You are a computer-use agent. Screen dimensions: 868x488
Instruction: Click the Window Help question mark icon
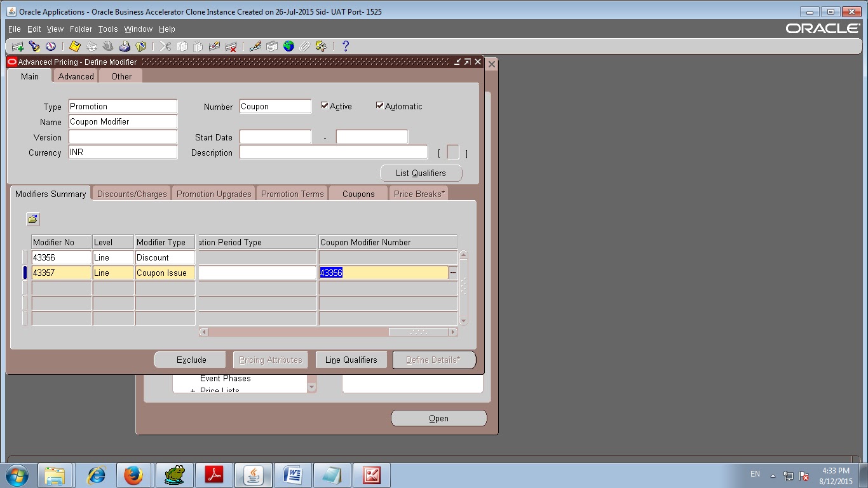tap(346, 46)
